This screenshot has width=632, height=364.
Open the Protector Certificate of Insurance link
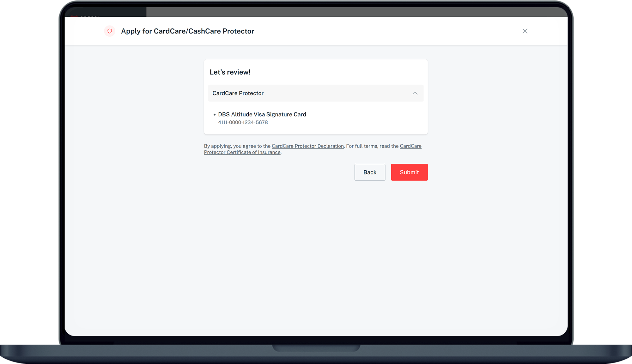pyautogui.click(x=242, y=152)
